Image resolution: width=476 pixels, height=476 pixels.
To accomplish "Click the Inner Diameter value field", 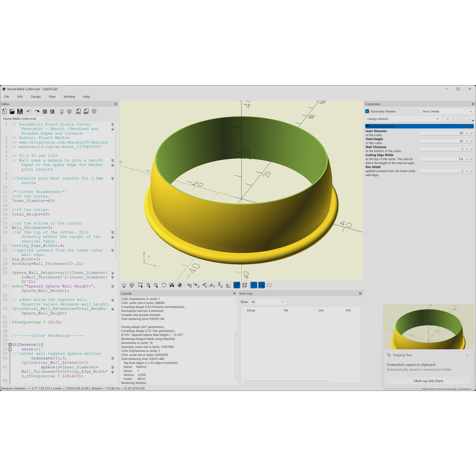I will pyautogui.click(x=443, y=133).
